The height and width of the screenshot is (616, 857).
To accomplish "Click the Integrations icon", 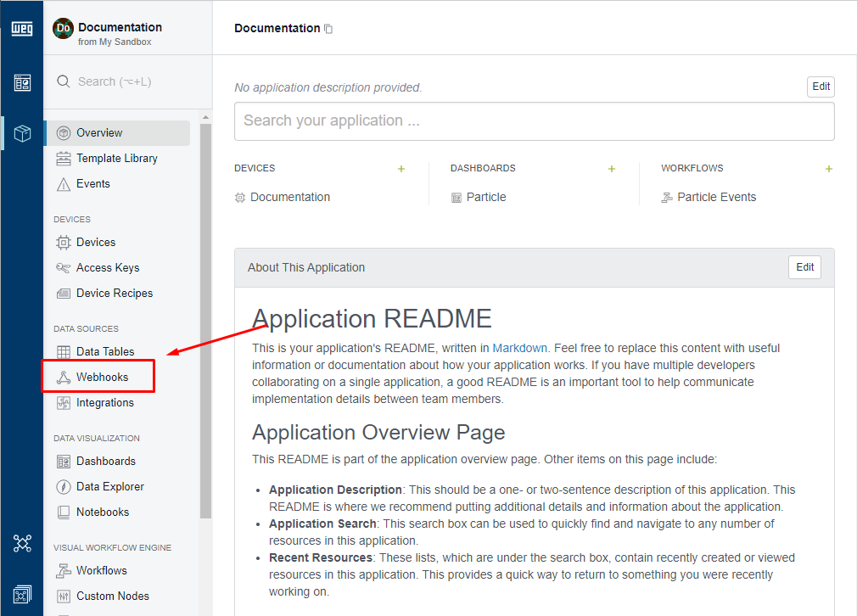I will 64,403.
